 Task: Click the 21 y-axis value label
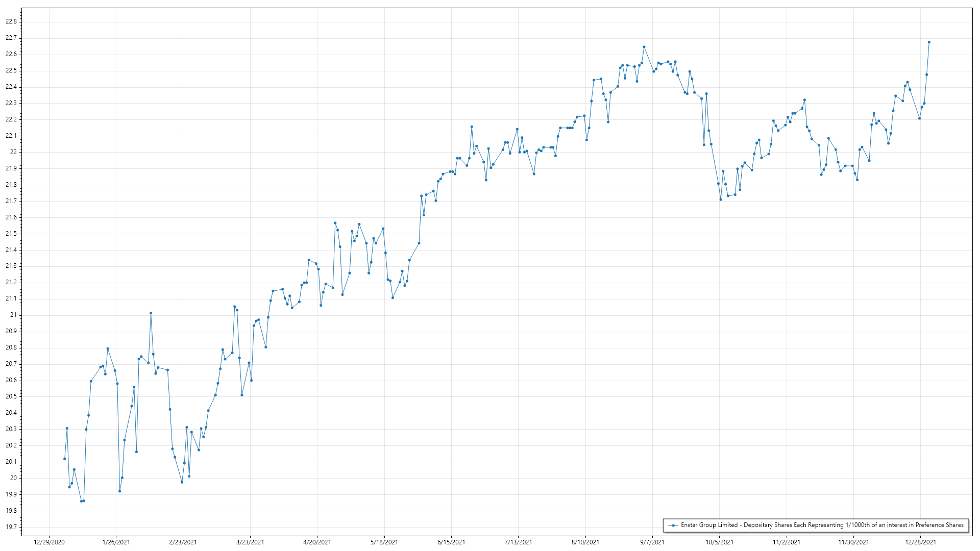(13, 315)
